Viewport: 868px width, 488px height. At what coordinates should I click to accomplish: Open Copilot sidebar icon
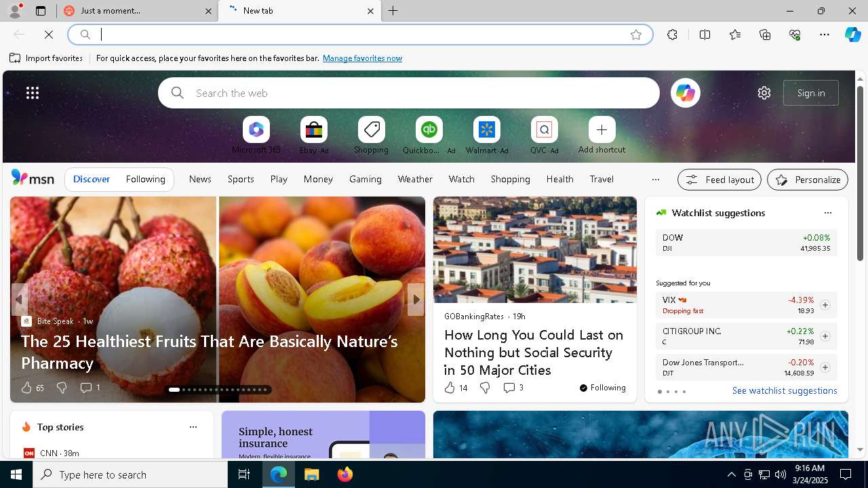[x=852, y=35]
